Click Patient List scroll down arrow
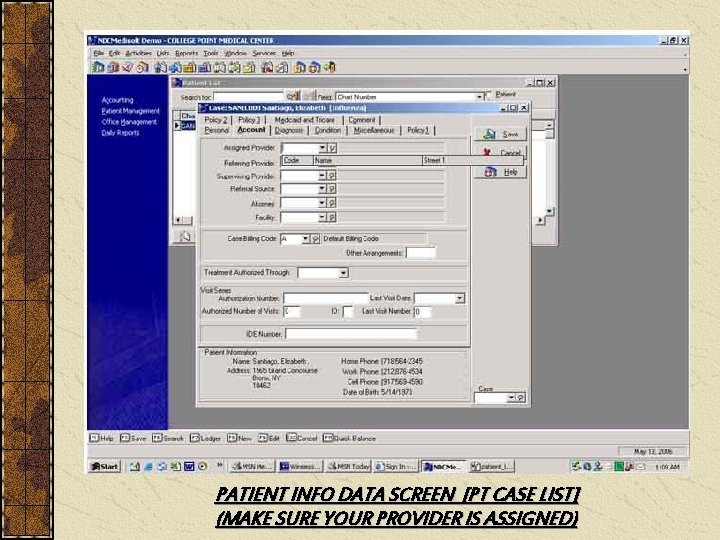This screenshot has height=540, width=720. tap(550, 211)
